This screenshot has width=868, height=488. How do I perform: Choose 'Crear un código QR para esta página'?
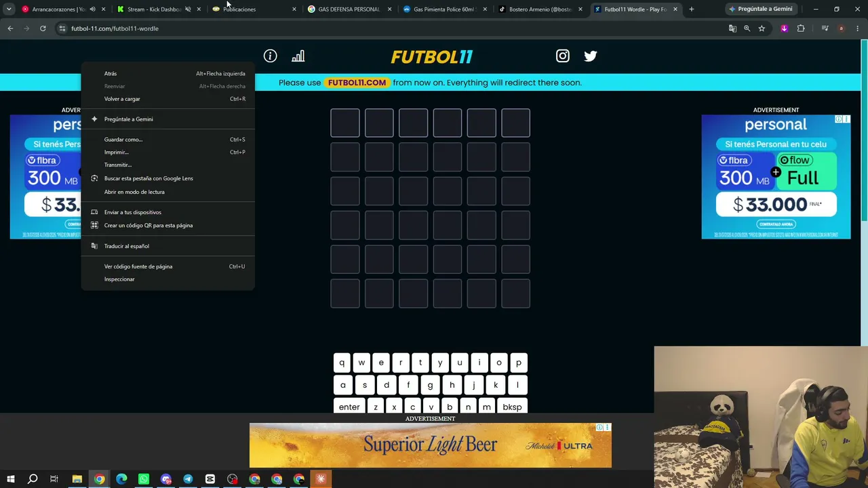(x=168, y=225)
